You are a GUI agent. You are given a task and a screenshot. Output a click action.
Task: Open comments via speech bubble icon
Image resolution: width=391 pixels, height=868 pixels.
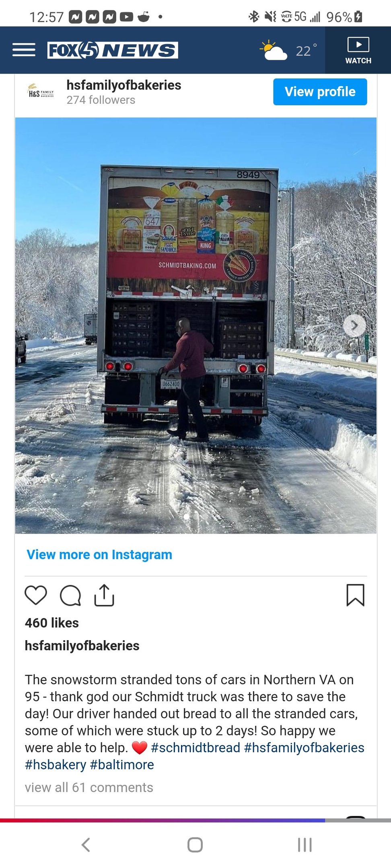pos(70,595)
